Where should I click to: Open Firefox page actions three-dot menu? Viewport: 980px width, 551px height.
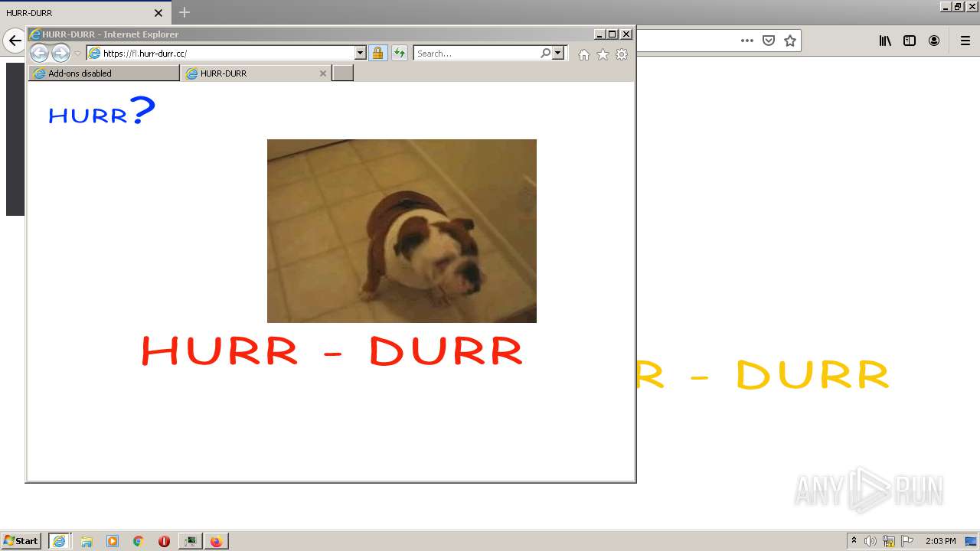pos(747,41)
